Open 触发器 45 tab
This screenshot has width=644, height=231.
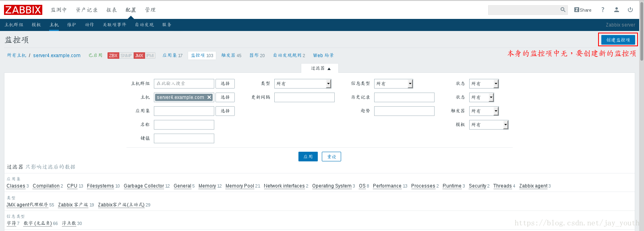231,56
